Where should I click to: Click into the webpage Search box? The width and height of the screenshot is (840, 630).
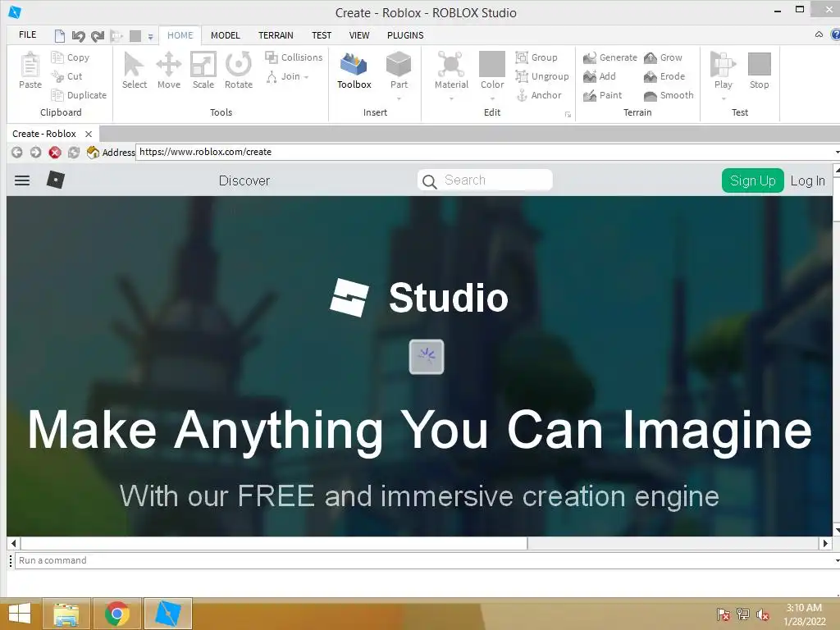(x=485, y=180)
